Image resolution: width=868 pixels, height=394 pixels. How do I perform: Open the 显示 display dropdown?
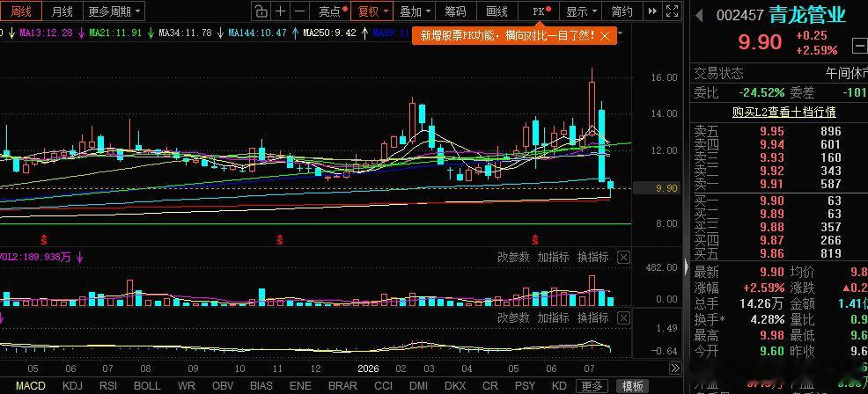click(581, 11)
